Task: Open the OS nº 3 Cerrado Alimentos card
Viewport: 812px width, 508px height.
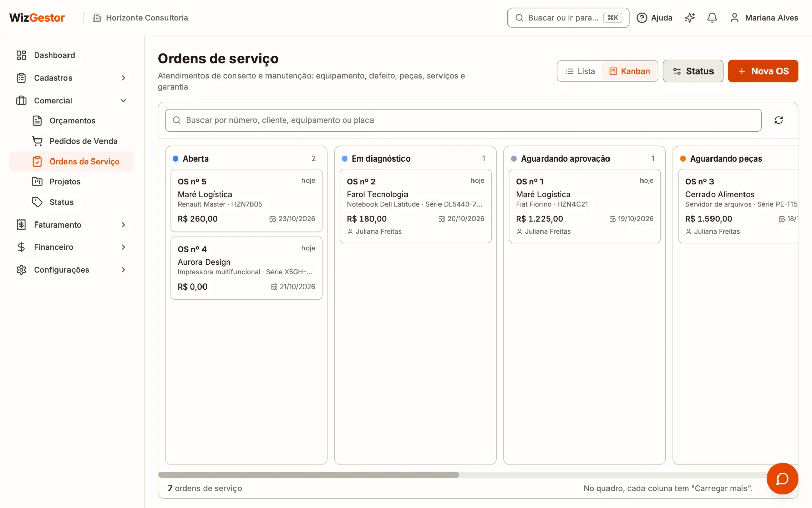Action: click(738, 206)
